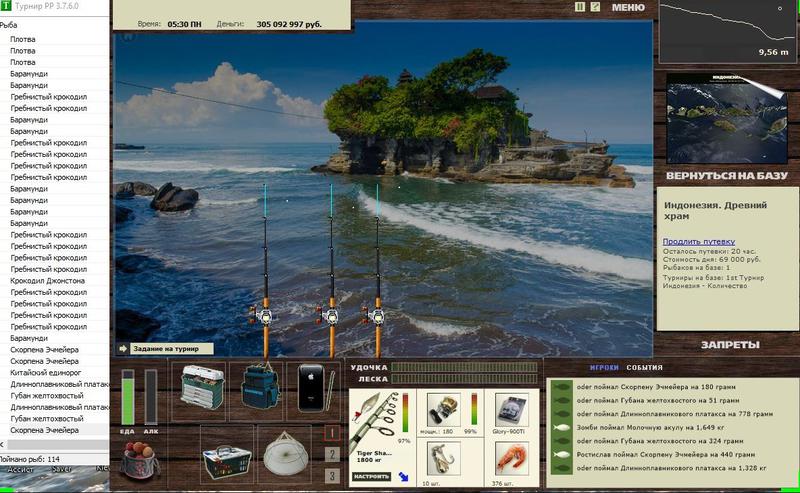This screenshot has width=800, height=493.
Task: Click the Турнир РР app title icon
Action: pos(6,7)
